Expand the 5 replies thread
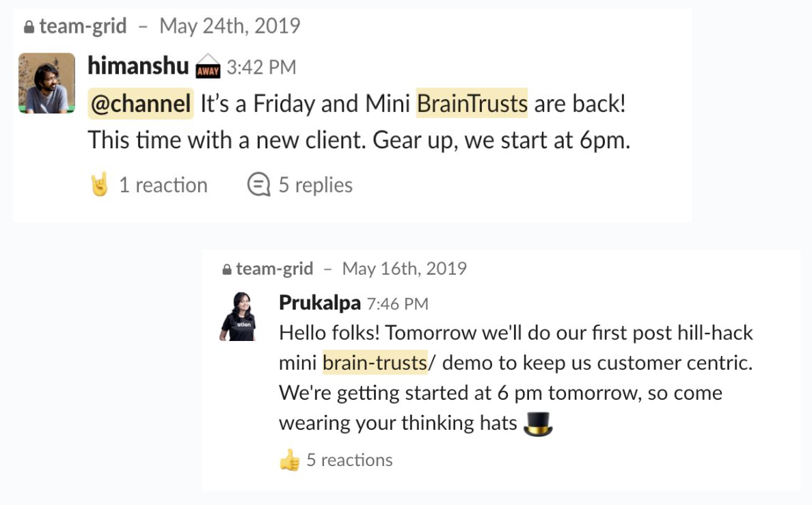The width and height of the screenshot is (812, 505). (x=315, y=185)
